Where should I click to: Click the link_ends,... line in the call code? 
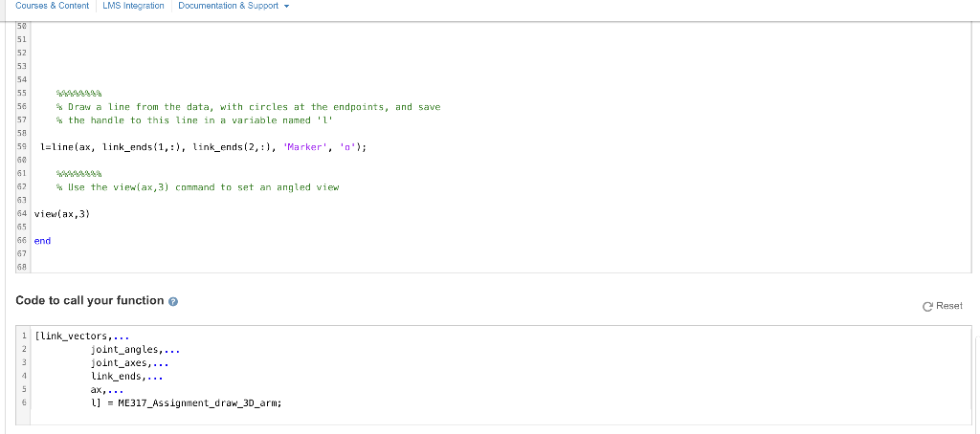[127, 377]
